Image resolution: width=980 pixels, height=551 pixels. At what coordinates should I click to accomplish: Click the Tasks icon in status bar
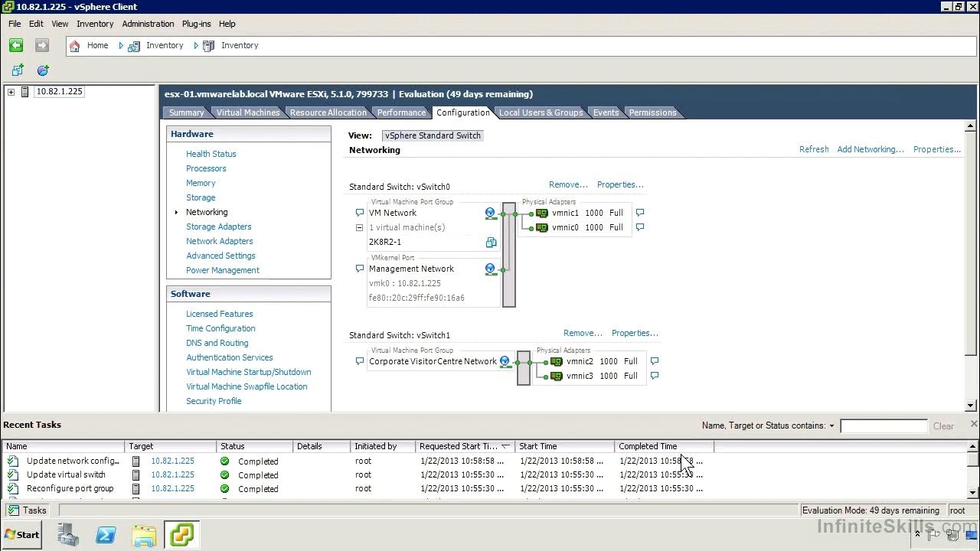[x=13, y=510]
